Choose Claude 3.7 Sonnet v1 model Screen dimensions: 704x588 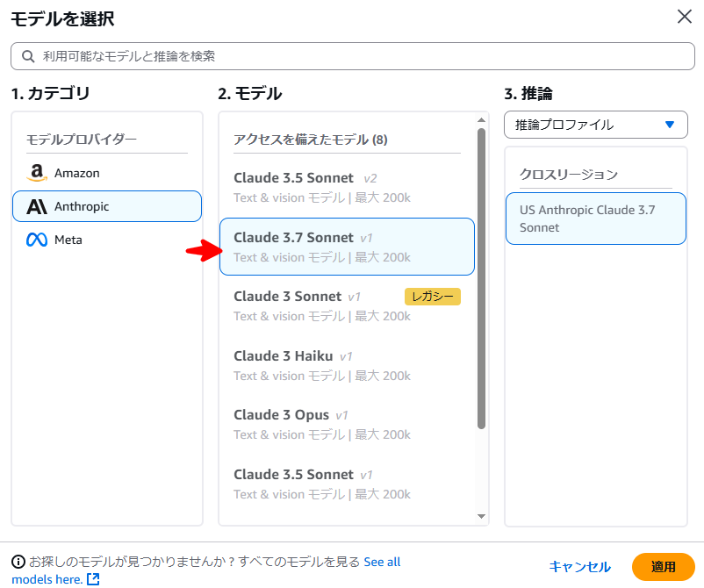tap(347, 247)
